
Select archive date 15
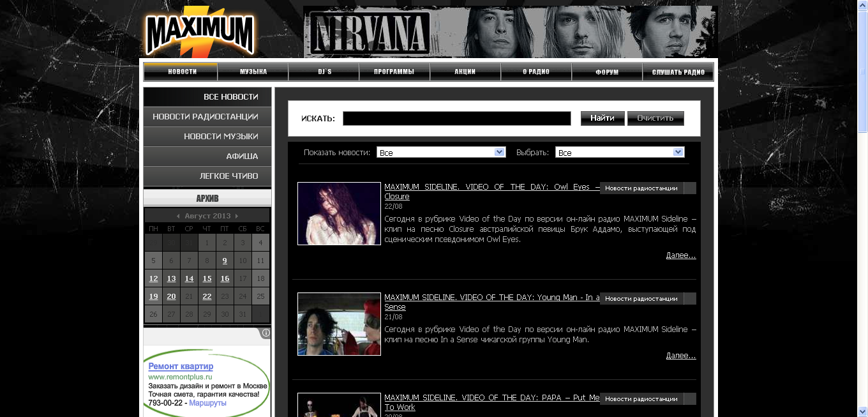pos(207,278)
